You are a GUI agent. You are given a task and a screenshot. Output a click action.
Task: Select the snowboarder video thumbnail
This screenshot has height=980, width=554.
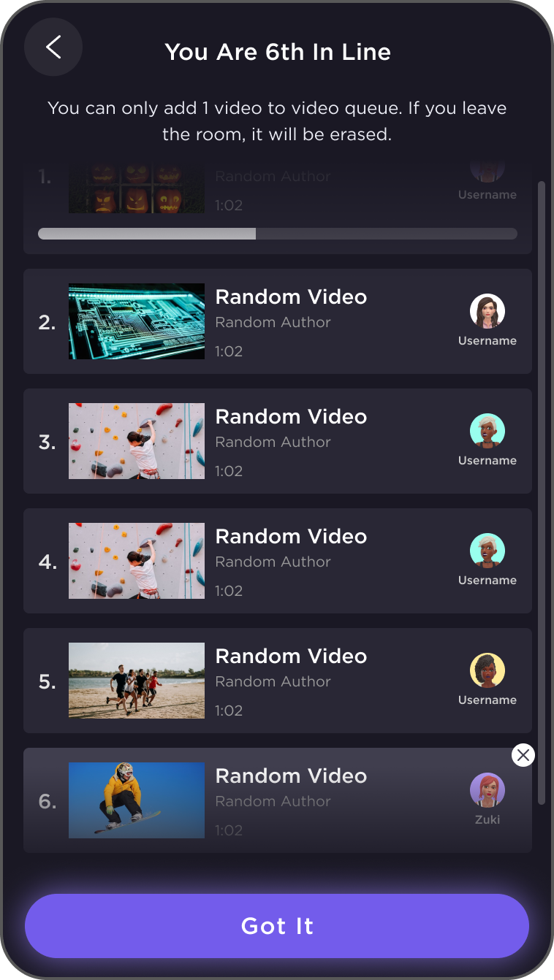pyautogui.click(x=137, y=800)
